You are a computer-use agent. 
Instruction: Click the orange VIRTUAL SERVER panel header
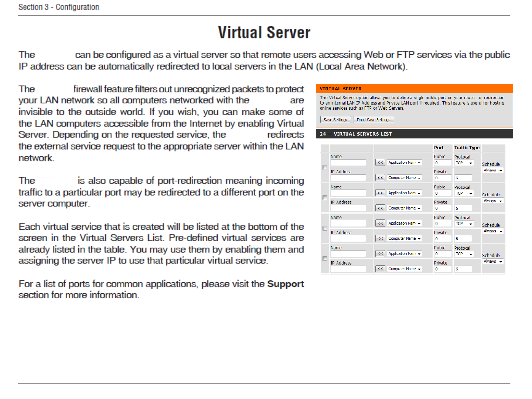(x=415, y=89)
